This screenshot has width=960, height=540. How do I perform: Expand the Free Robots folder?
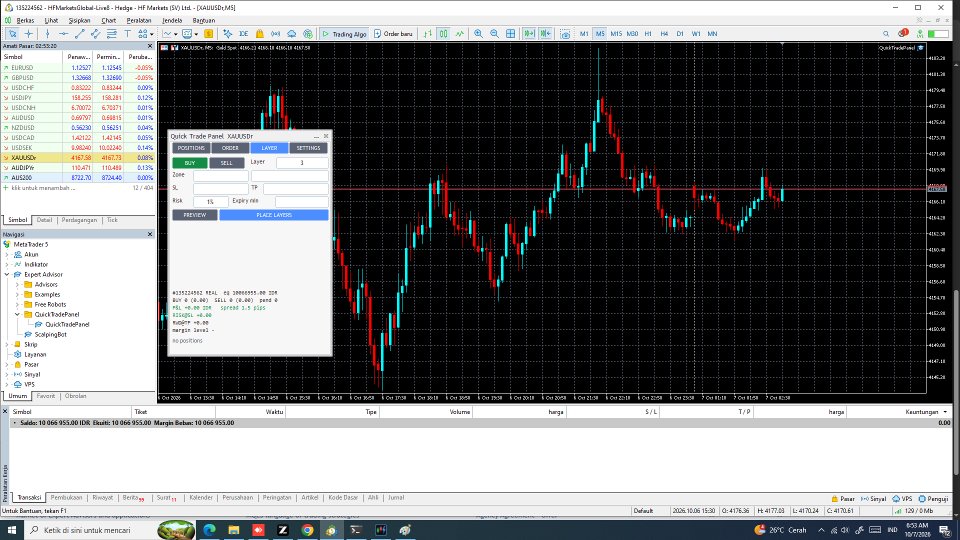[18, 304]
